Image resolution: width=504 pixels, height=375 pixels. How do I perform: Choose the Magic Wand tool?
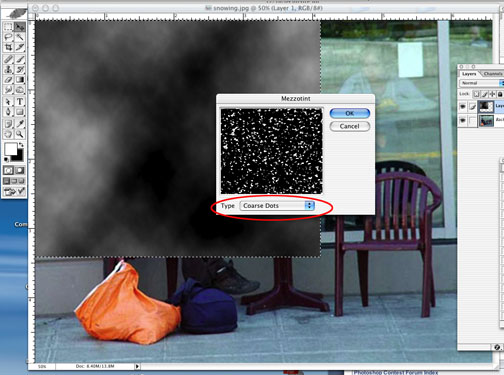[20, 37]
